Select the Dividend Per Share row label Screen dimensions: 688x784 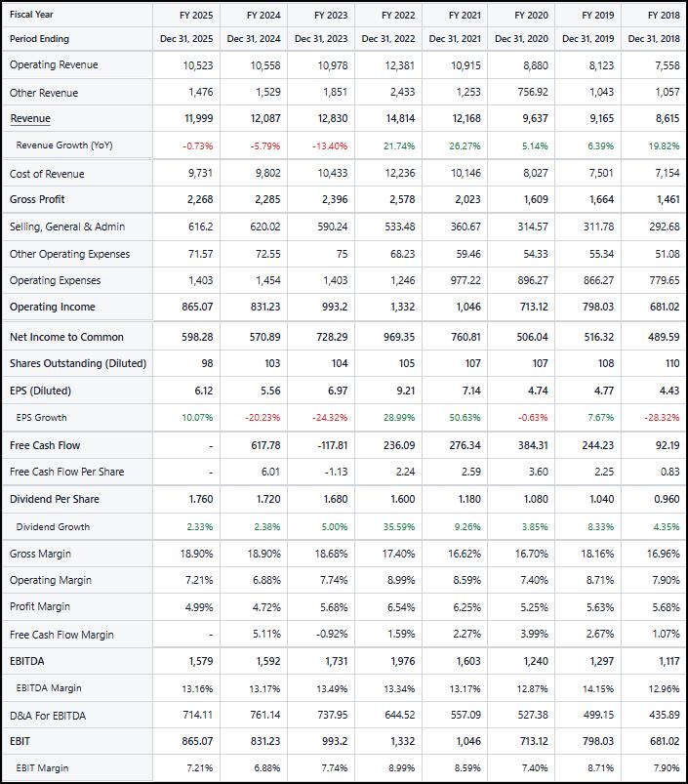(54, 499)
